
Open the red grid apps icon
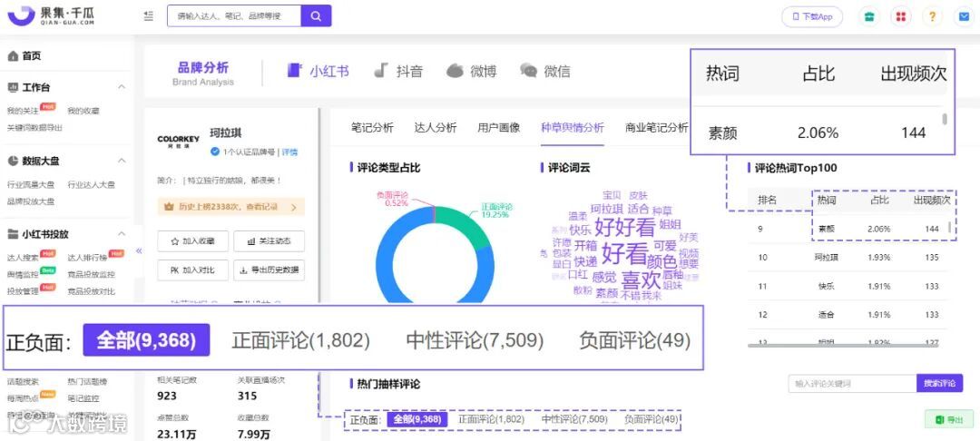point(901,17)
